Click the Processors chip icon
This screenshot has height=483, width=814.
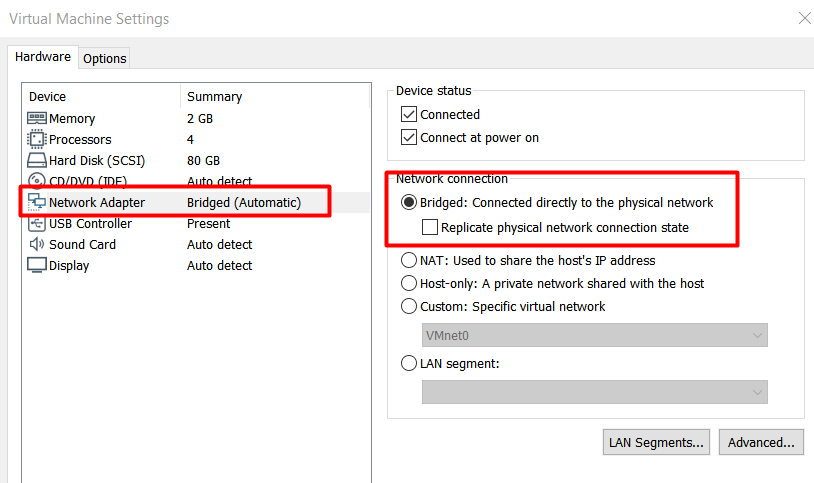click(x=36, y=139)
